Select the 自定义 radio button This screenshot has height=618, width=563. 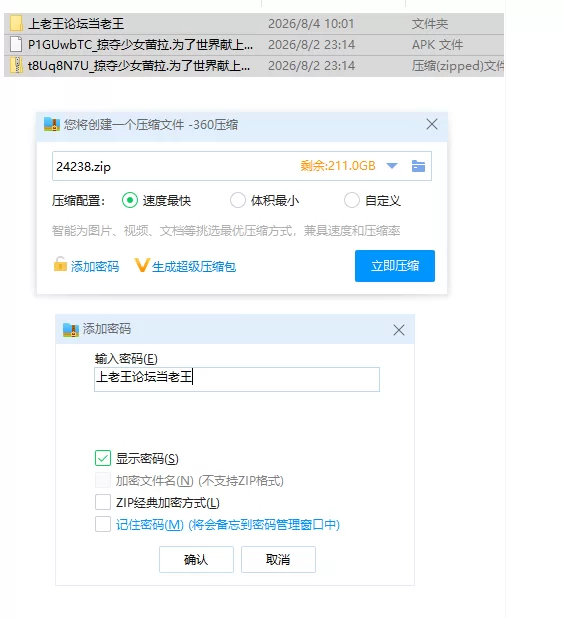pyautogui.click(x=352, y=200)
